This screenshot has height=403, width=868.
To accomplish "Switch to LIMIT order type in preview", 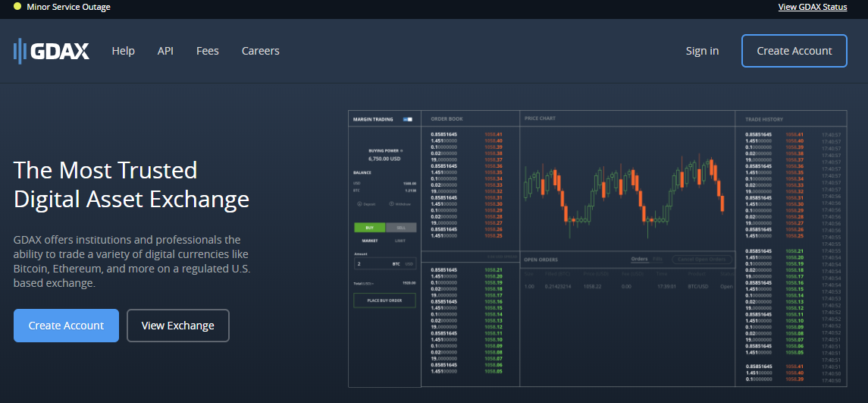I will 400,241.
